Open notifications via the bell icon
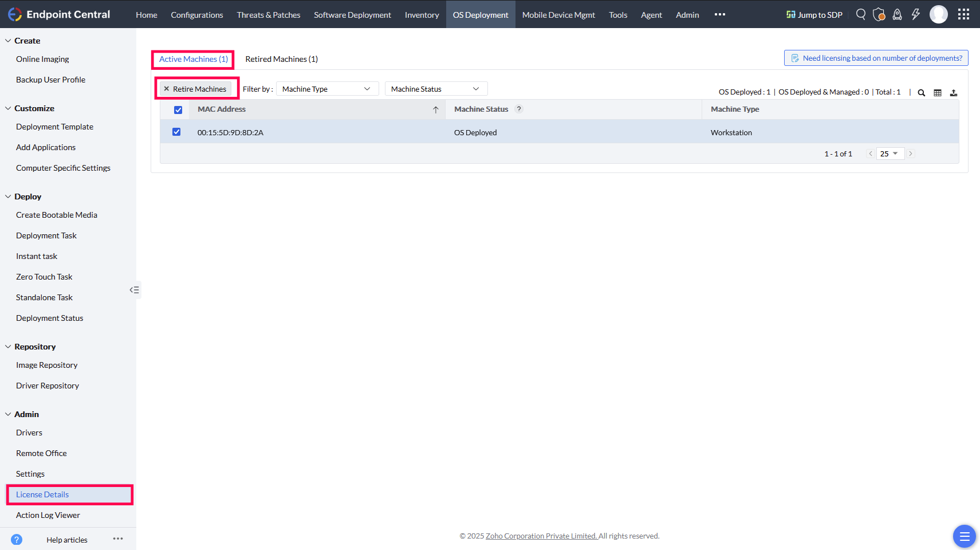The width and height of the screenshot is (980, 550). pos(897,14)
